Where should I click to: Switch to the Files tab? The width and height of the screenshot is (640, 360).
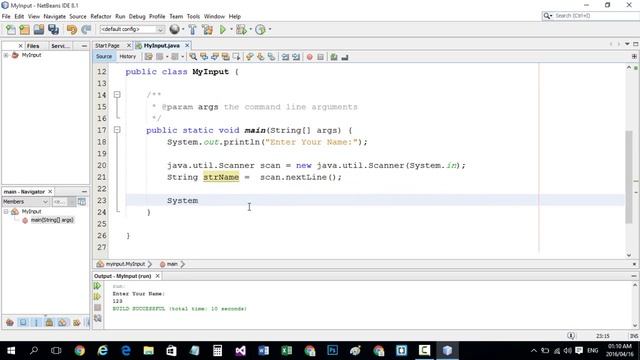(33, 46)
